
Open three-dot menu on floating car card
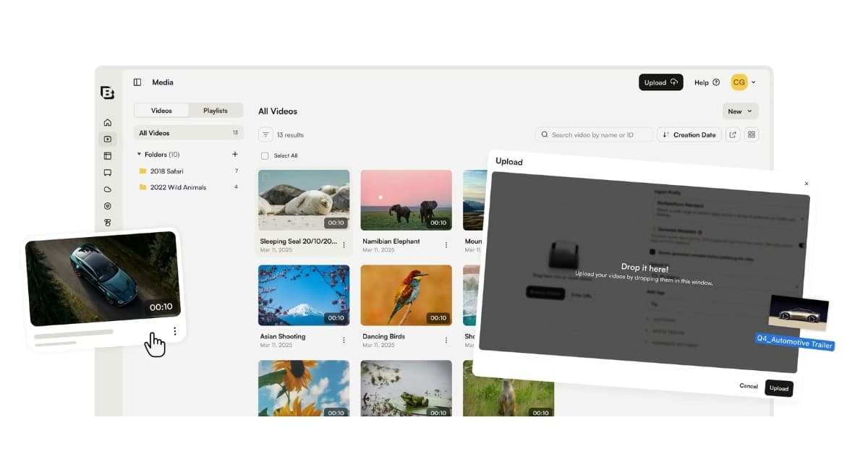point(175,331)
